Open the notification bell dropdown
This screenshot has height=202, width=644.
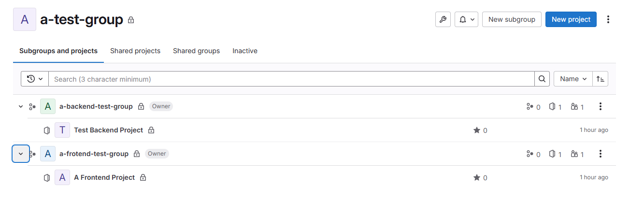click(466, 19)
